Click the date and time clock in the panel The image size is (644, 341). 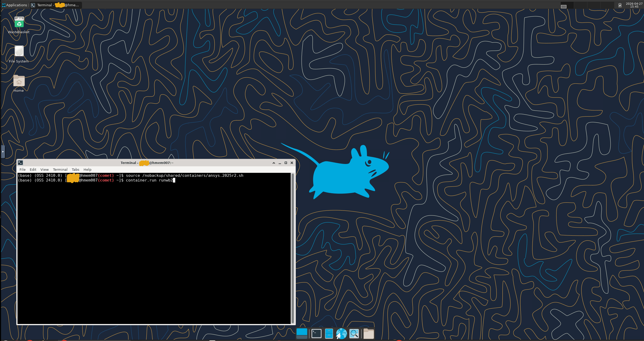[634, 5]
